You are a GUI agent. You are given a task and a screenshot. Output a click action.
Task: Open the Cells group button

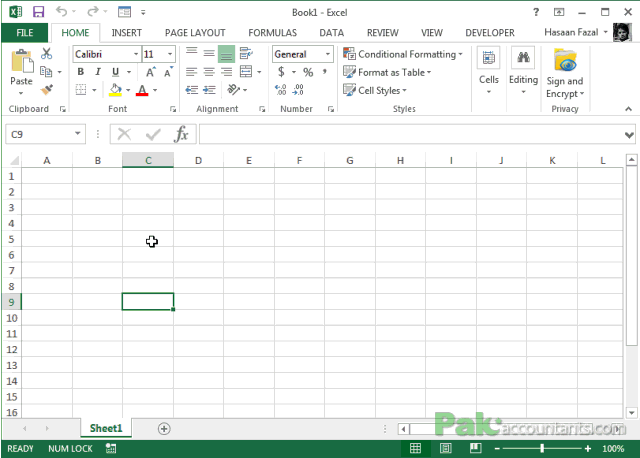point(489,71)
